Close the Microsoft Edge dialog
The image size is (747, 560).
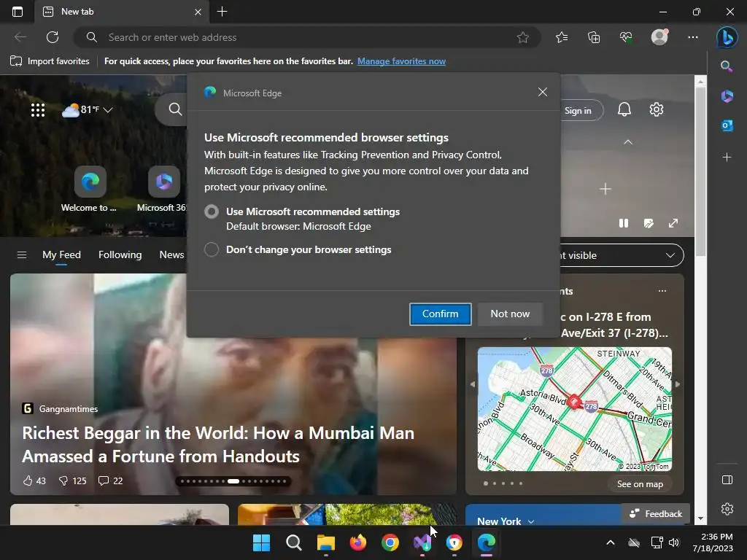tap(542, 92)
